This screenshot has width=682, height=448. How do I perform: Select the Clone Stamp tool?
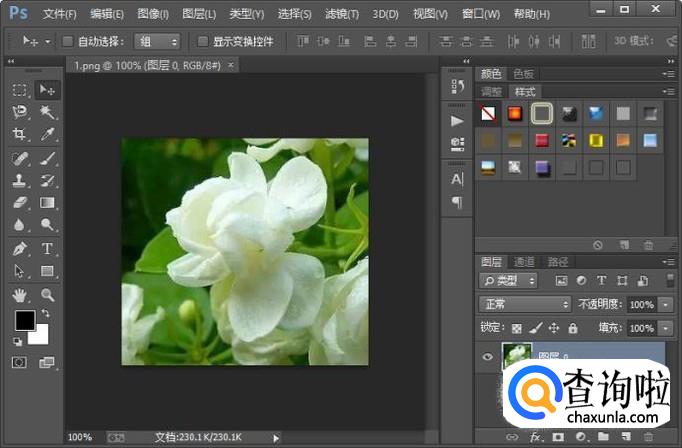pyautogui.click(x=19, y=181)
